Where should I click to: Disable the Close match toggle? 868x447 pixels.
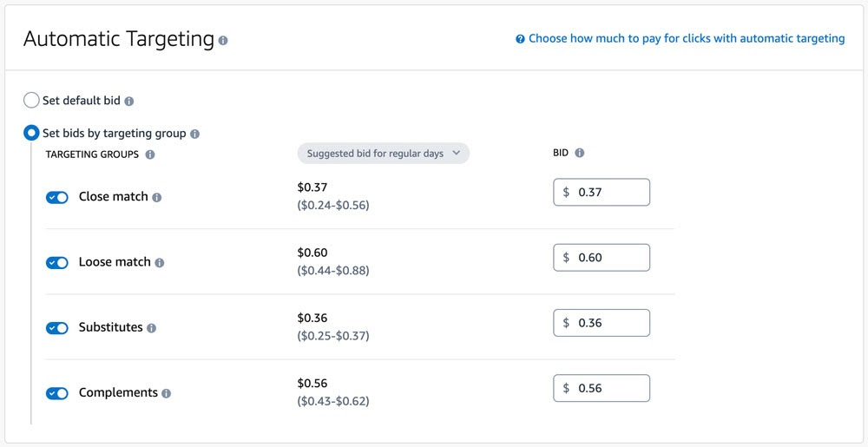pos(57,198)
